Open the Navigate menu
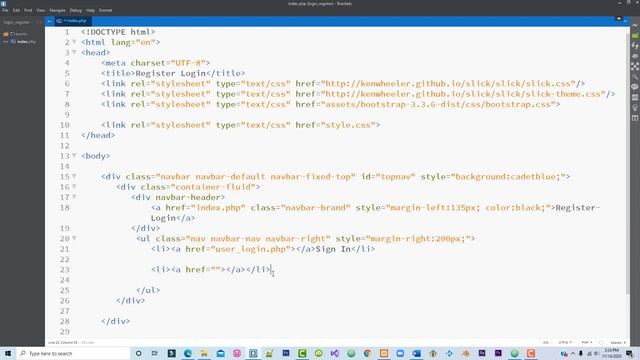 [x=57, y=10]
